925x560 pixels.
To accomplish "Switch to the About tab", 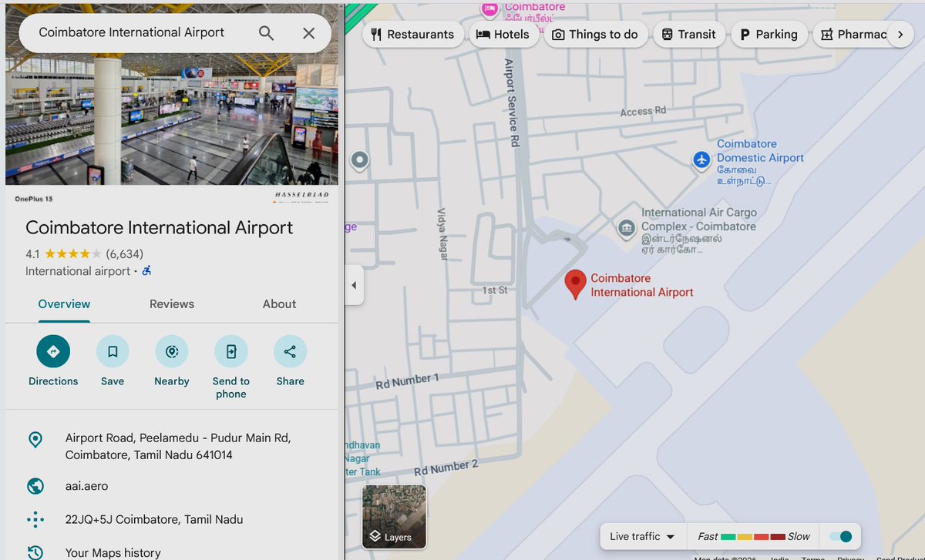I will click(x=279, y=303).
